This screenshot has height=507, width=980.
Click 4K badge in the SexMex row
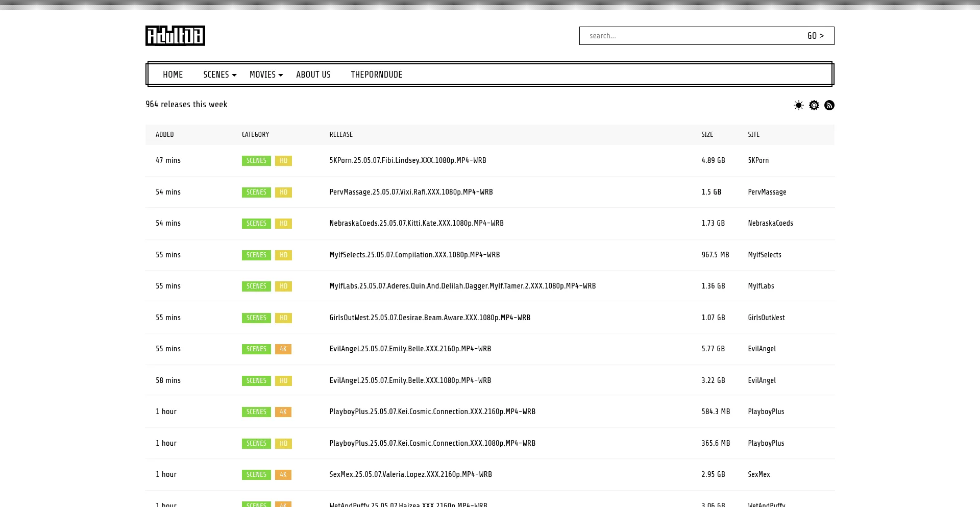tap(283, 474)
